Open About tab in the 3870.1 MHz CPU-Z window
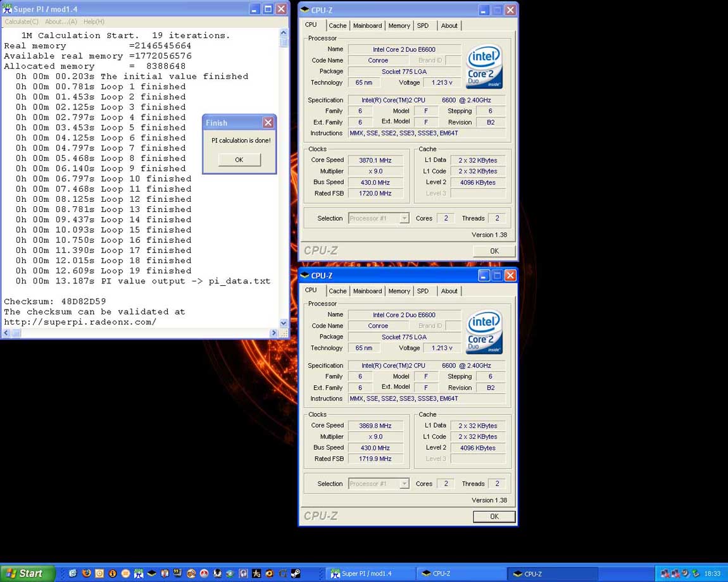 coord(449,26)
